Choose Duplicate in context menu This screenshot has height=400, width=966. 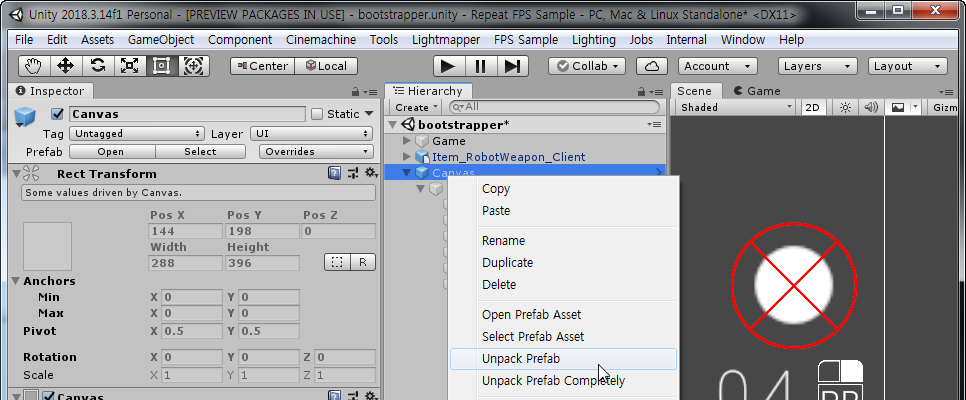[x=563, y=263]
